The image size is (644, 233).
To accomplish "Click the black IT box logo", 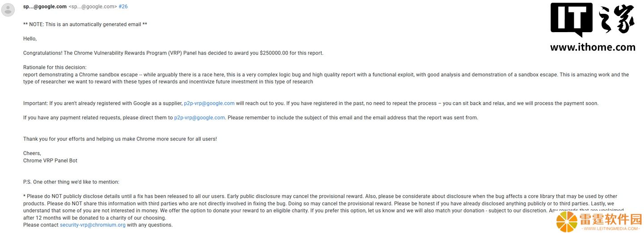I will 572,20.
